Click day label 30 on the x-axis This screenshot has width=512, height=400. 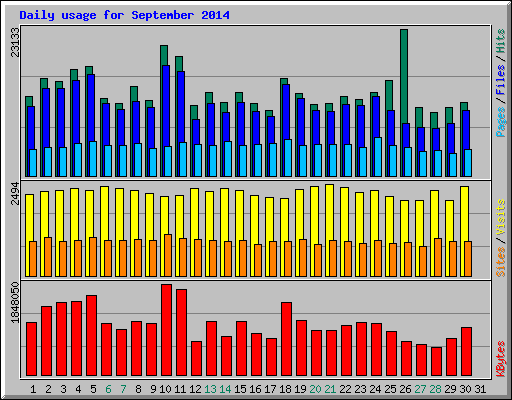465,389
